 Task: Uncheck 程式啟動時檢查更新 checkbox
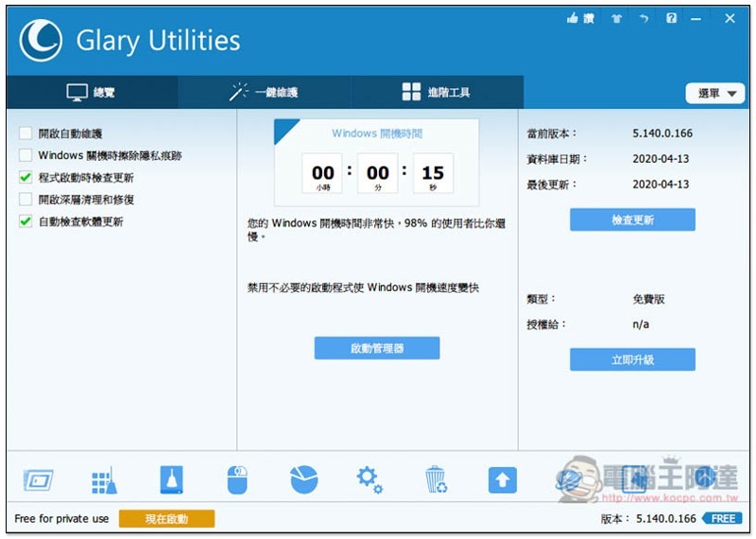pos(26,178)
